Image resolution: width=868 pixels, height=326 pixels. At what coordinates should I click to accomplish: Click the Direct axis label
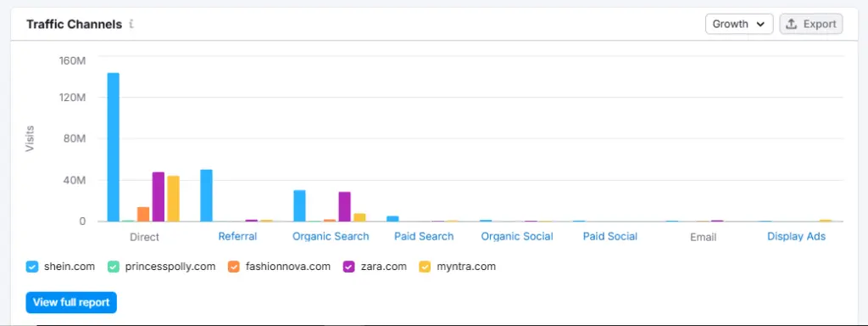[144, 238]
